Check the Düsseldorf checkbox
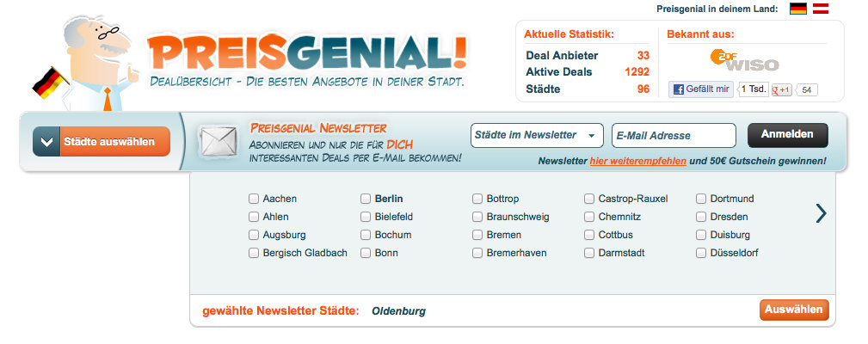Image resolution: width=868 pixels, height=344 pixels. [701, 253]
